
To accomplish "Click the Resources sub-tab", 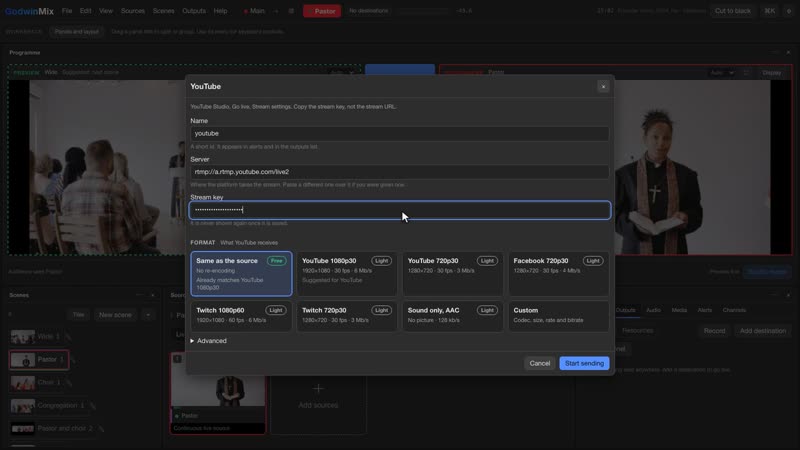I will pyautogui.click(x=637, y=331).
